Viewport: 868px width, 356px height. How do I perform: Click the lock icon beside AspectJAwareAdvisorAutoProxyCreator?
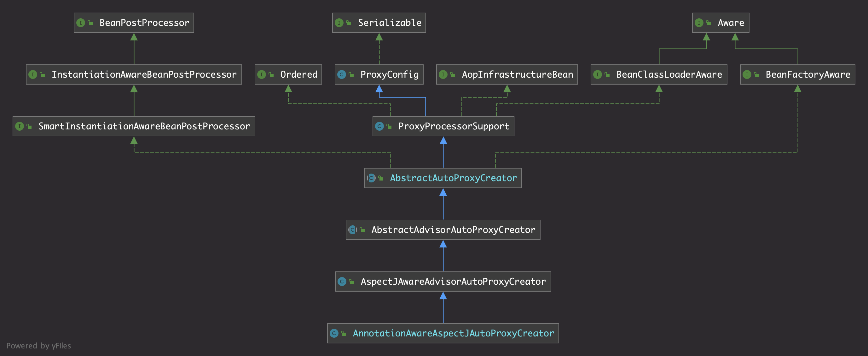(x=351, y=282)
